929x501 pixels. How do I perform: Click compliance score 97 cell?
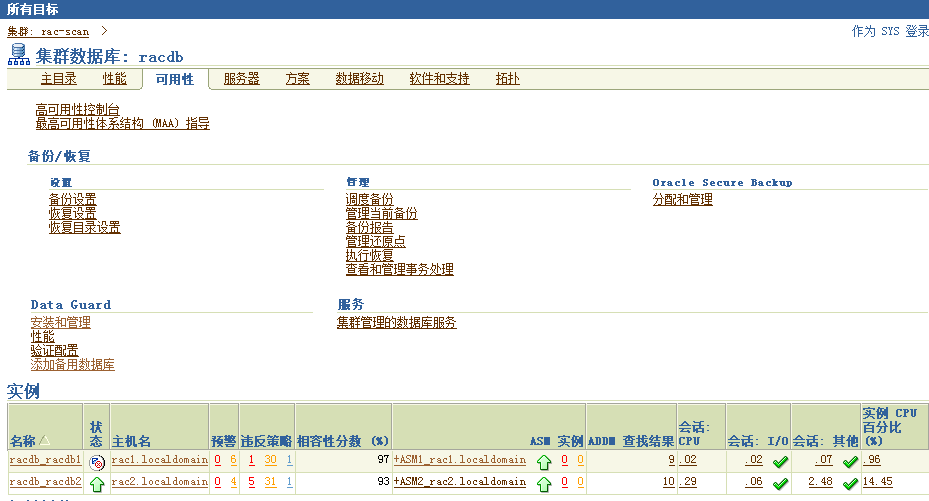pyautogui.click(x=344, y=460)
